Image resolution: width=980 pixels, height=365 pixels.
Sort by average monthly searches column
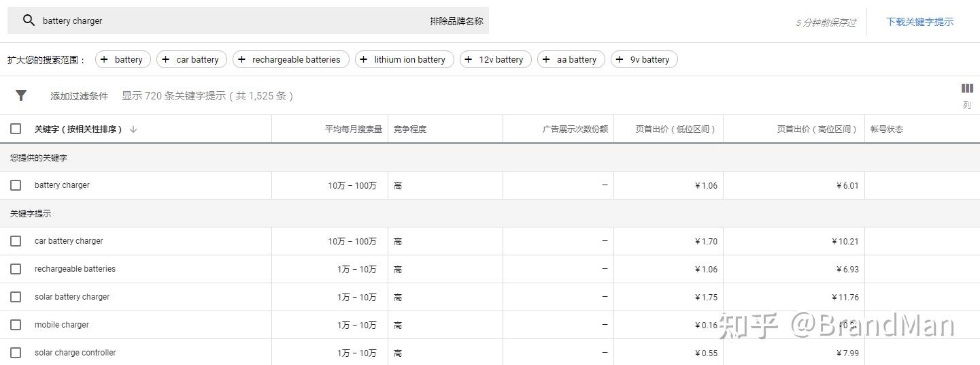click(353, 129)
